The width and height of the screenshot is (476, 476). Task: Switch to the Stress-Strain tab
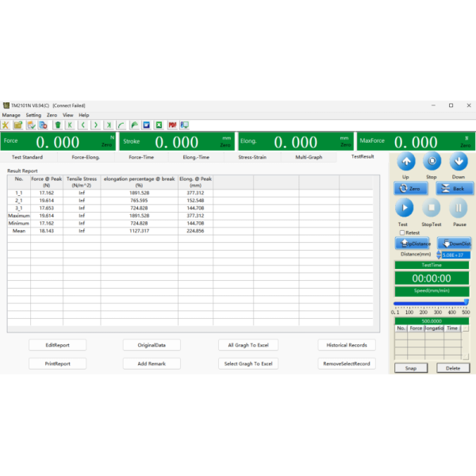click(252, 157)
